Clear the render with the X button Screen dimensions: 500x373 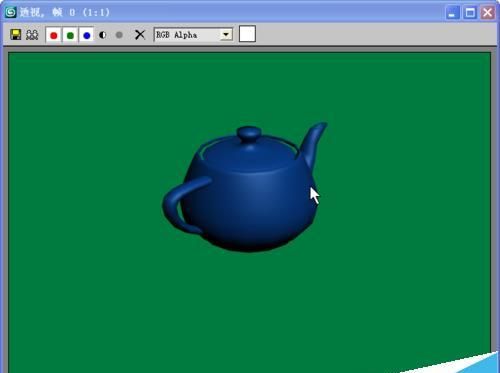pyautogui.click(x=140, y=35)
